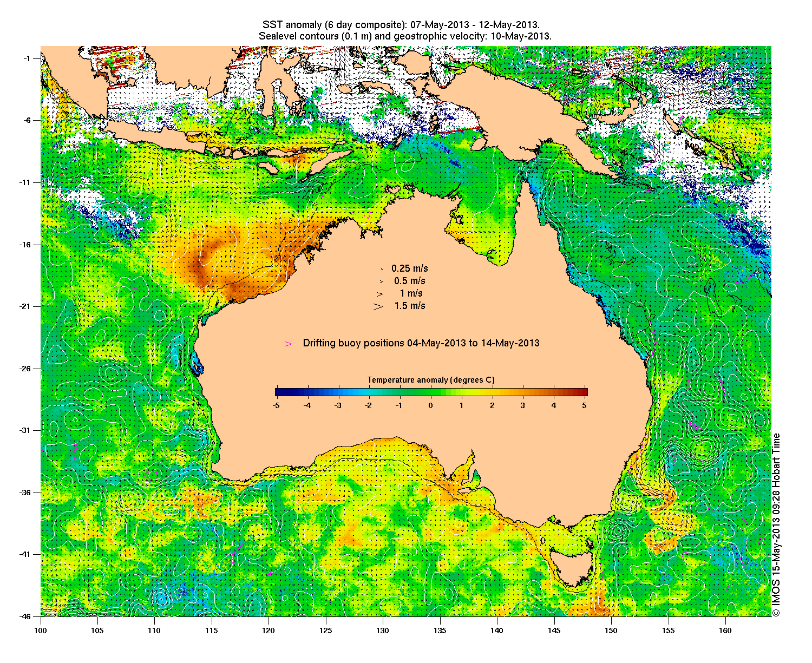Click the longitude axis label 100
The width and height of the screenshot is (812, 663).
point(41,631)
